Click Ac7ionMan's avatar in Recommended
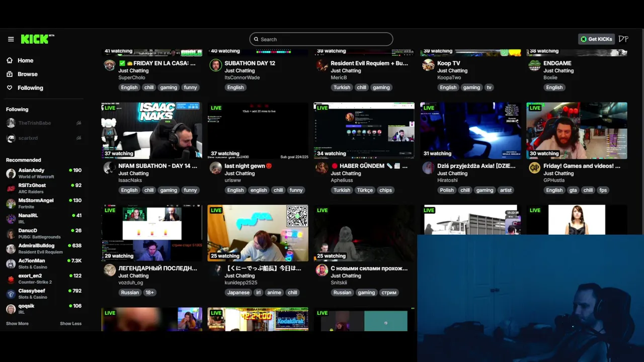644x362 pixels. (x=11, y=264)
